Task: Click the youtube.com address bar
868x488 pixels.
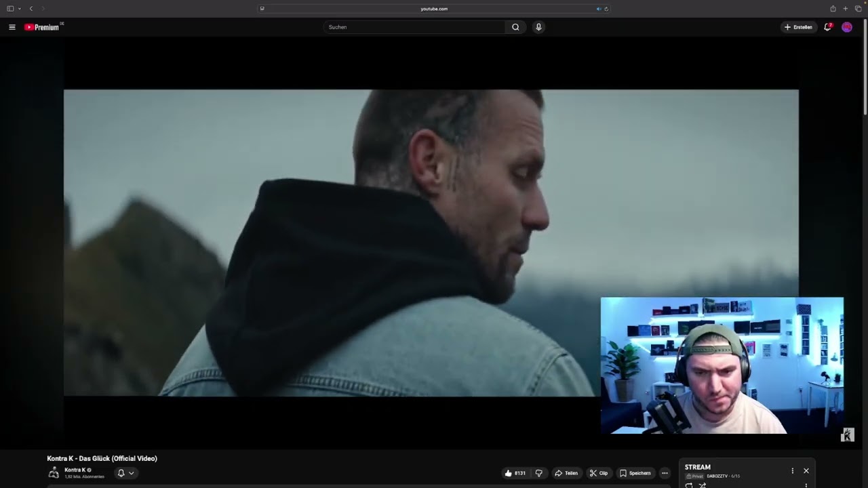Action: (x=434, y=9)
